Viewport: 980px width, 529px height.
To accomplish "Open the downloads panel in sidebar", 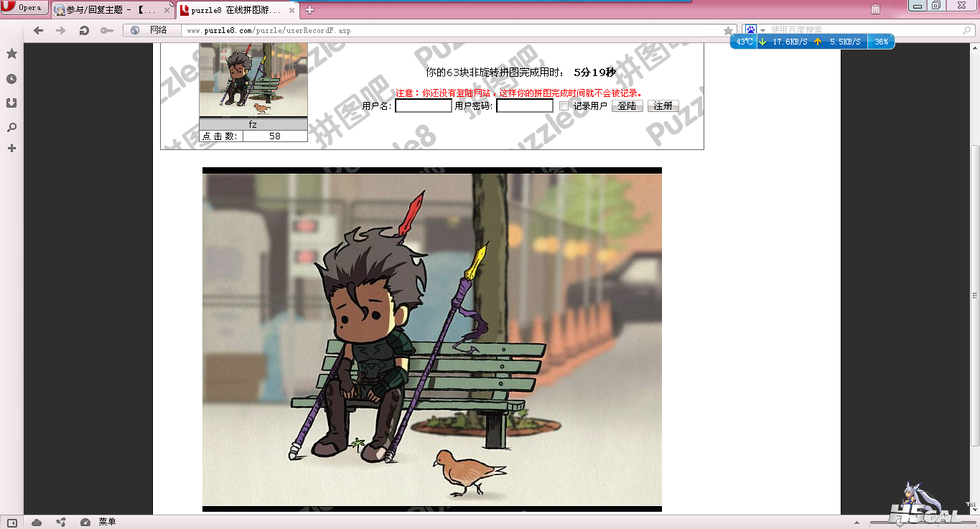I will click(11, 103).
